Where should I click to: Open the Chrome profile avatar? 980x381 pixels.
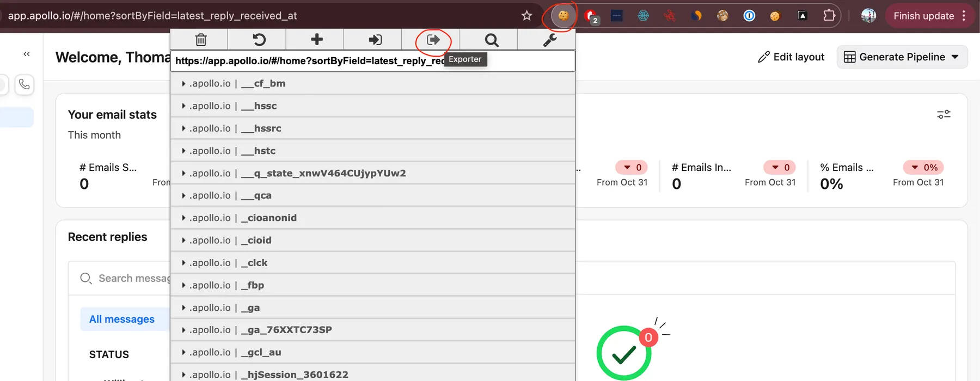pyautogui.click(x=868, y=16)
